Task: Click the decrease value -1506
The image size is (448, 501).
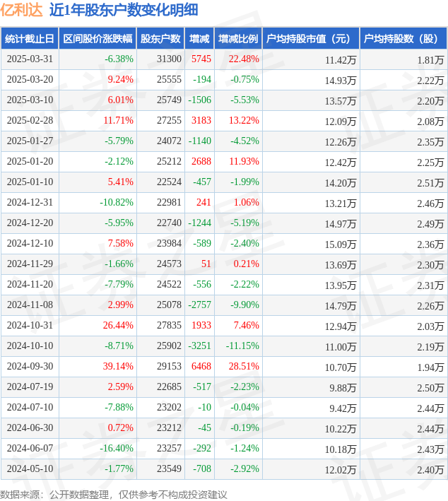Action: (x=200, y=100)
